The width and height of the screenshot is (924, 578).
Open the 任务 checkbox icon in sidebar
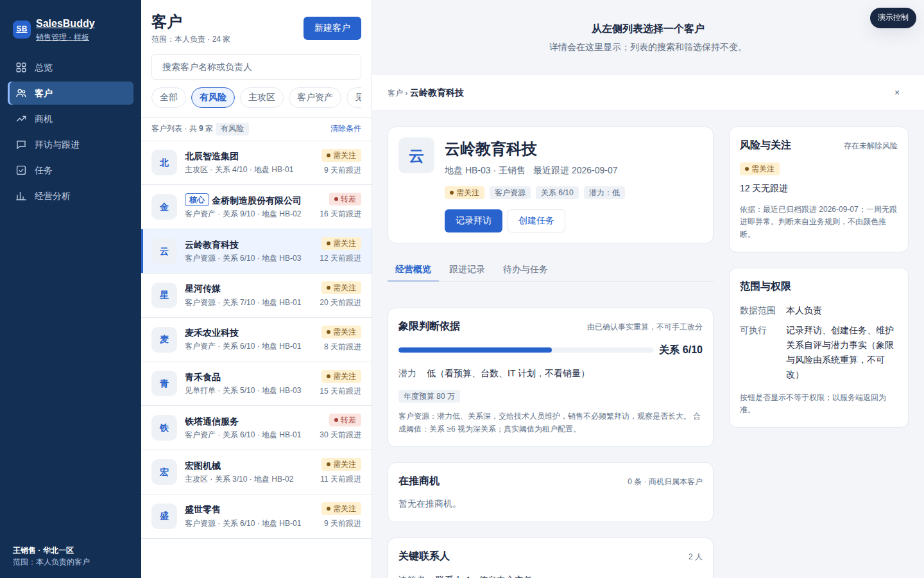pyautogui.click(x=21, y=170)
